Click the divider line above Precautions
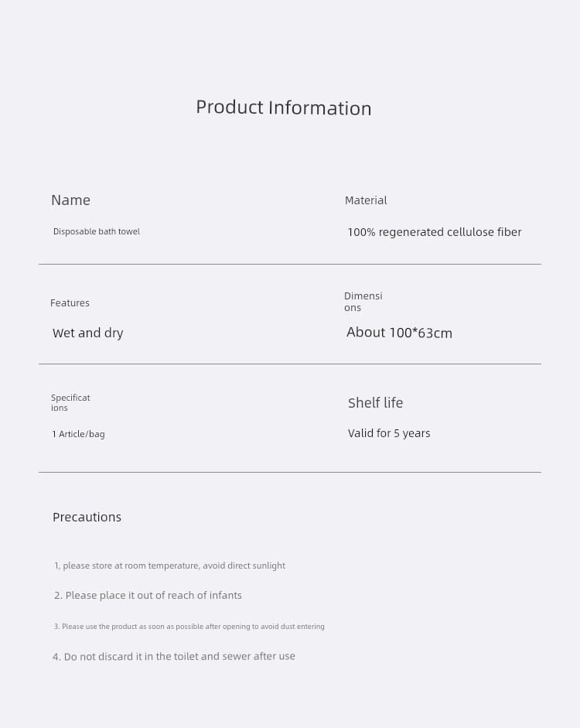 point(290,472)
